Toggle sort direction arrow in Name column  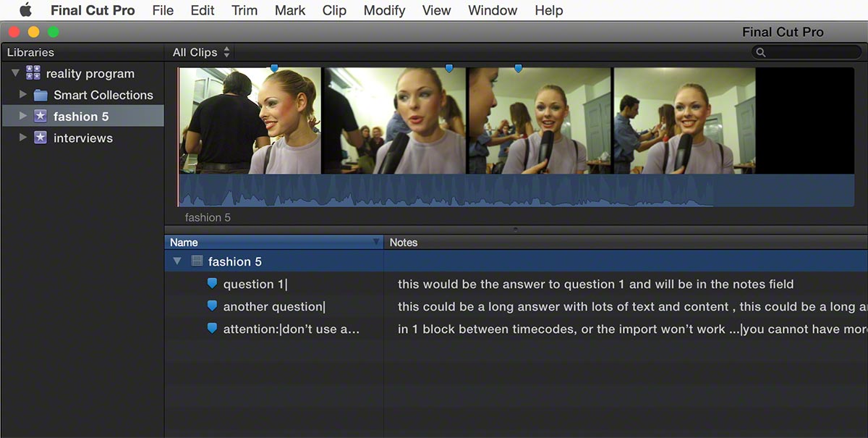(375, 243)
